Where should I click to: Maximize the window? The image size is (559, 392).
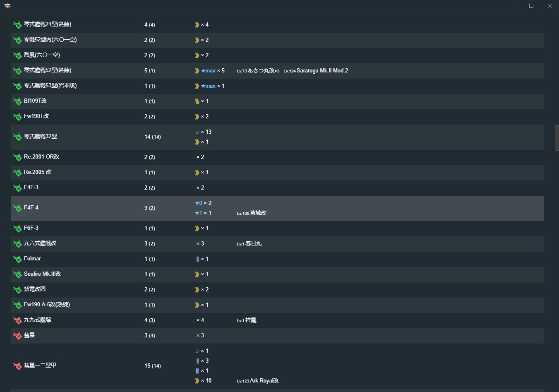click(x=531, y=6)
